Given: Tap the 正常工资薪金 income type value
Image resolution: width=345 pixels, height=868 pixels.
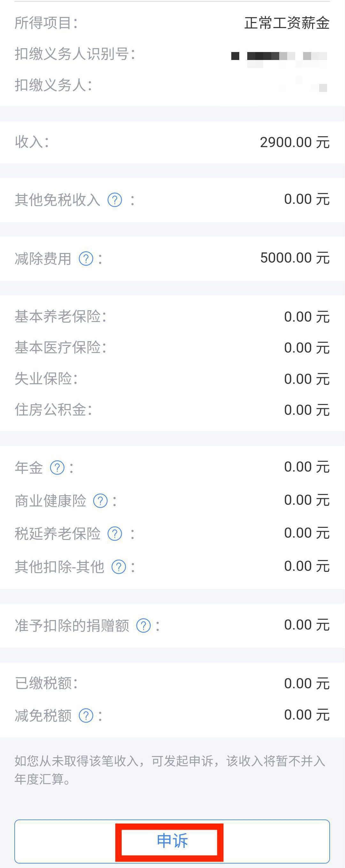Looking at the screenshot, I should click(287, 23).
